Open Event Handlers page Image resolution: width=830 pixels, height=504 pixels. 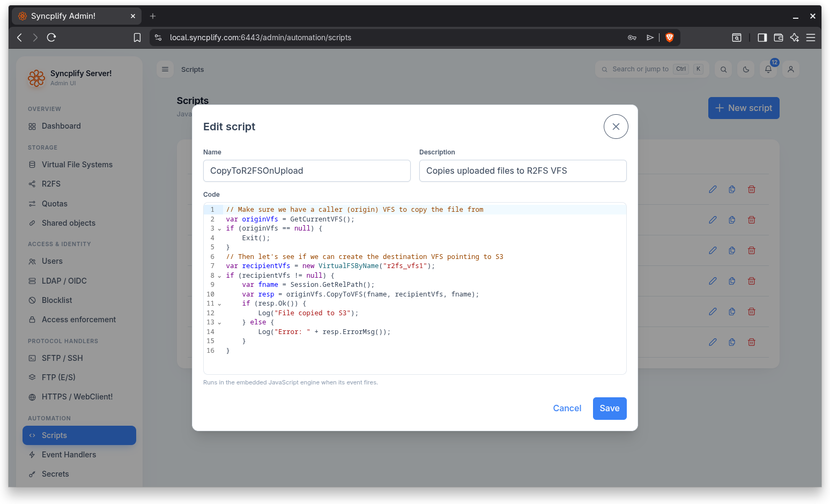click(x=79, y=455)
